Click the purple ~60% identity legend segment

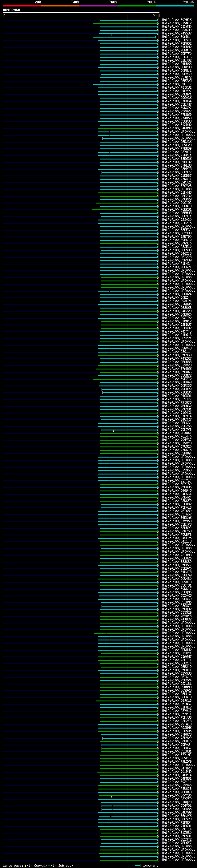(x=98, y=6)
